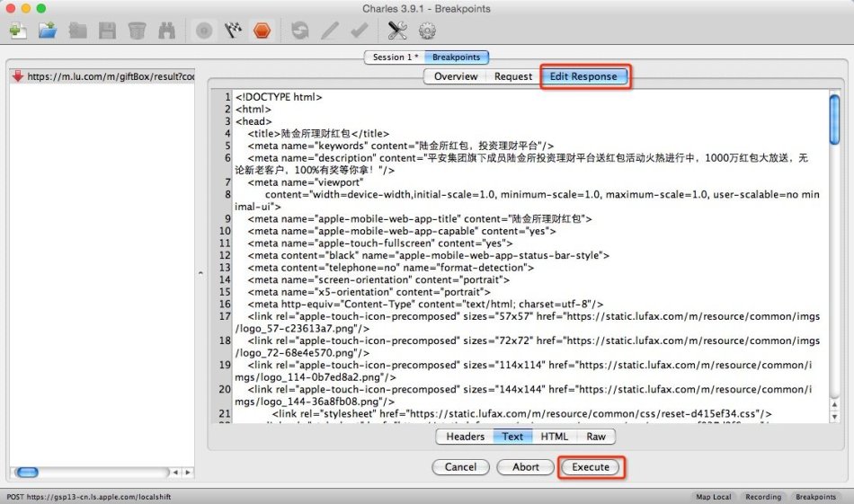Click the Map Local status bar button
Image resolution: width=854 pixels, height=504 pixels.
(x=714, y=497)
